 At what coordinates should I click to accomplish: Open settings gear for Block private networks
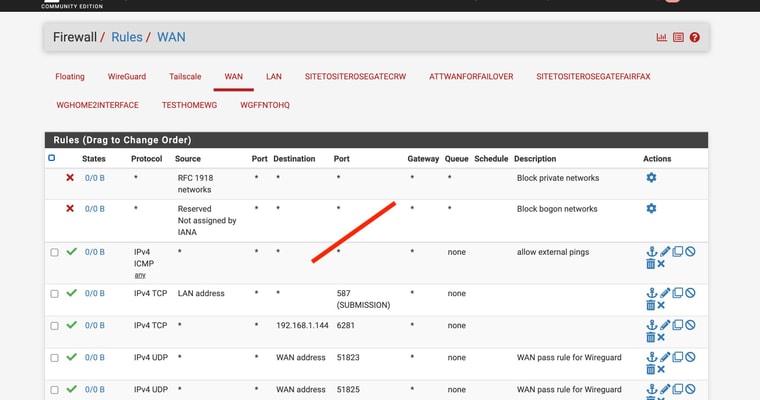tap(651, 178)
